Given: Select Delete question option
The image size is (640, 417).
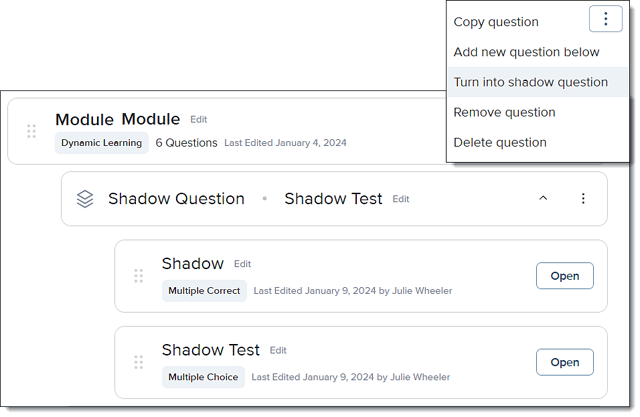Looking at the screenshot, I should (500, 142).
